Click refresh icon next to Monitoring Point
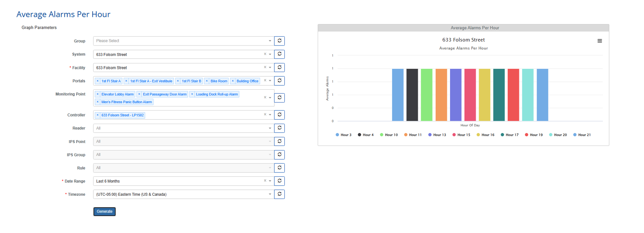644x233 pixels. pyautogui.click(x=279, y=98)
